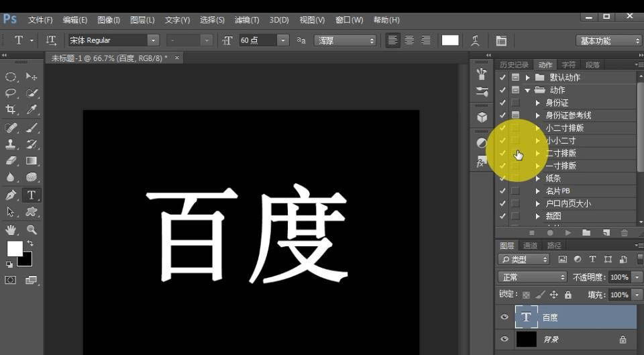Open the 3D panel cube icon

point(482,117)
